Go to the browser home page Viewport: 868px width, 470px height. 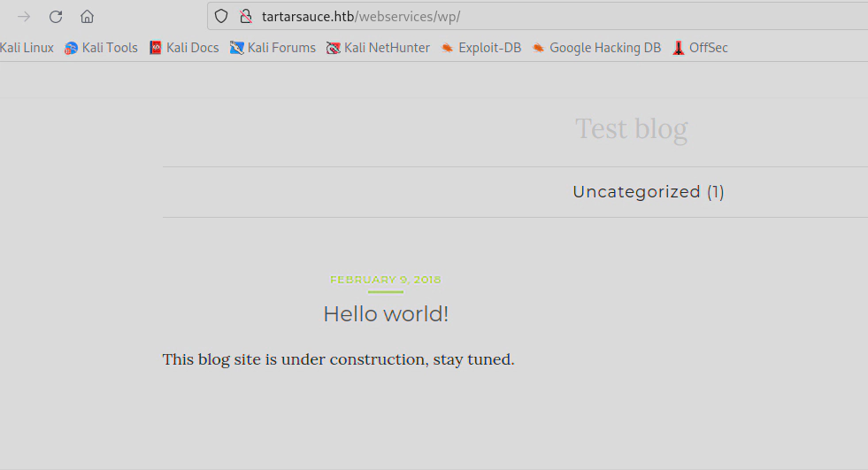pos(87,17)
